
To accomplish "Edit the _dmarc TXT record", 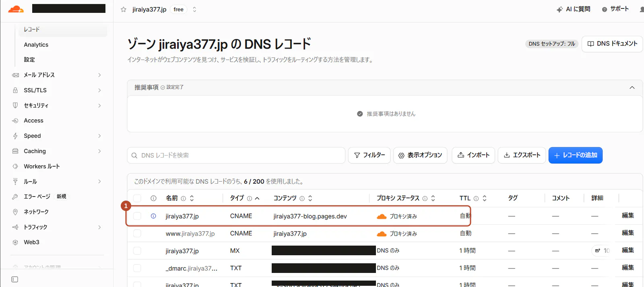I will coord(628,267).
